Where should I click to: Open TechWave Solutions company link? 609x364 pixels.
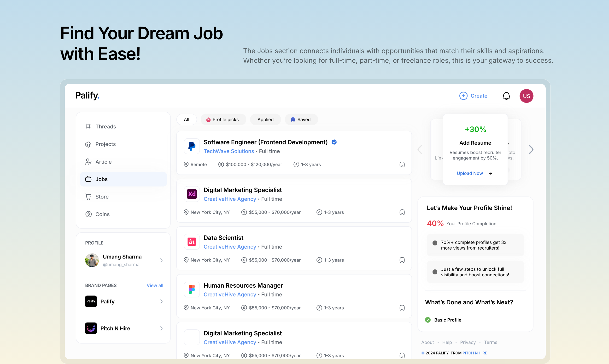point(229,151)
